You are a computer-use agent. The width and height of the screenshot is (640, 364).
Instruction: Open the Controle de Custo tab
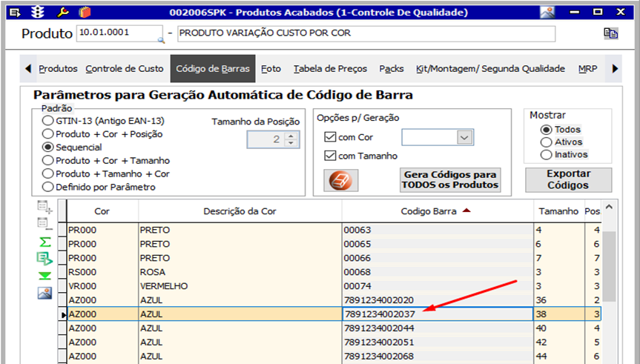(125, 68)
